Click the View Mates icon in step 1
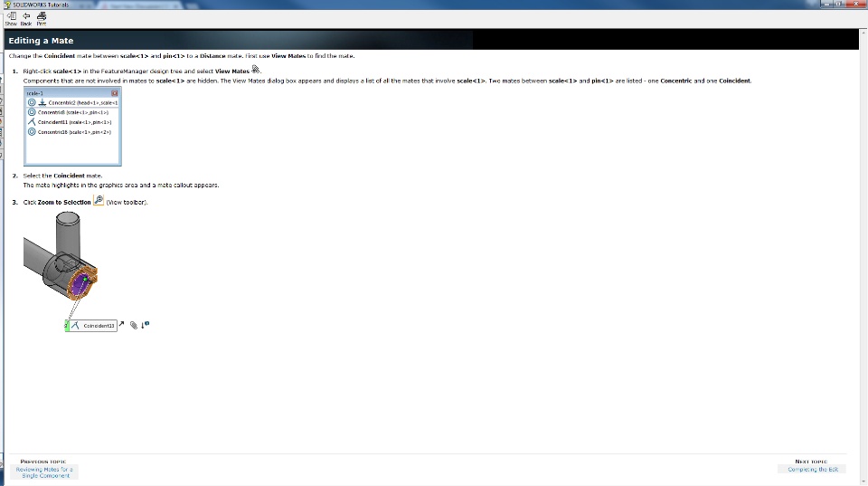The image size is (868, 486). pyautogui.click(x=255, y=70)
